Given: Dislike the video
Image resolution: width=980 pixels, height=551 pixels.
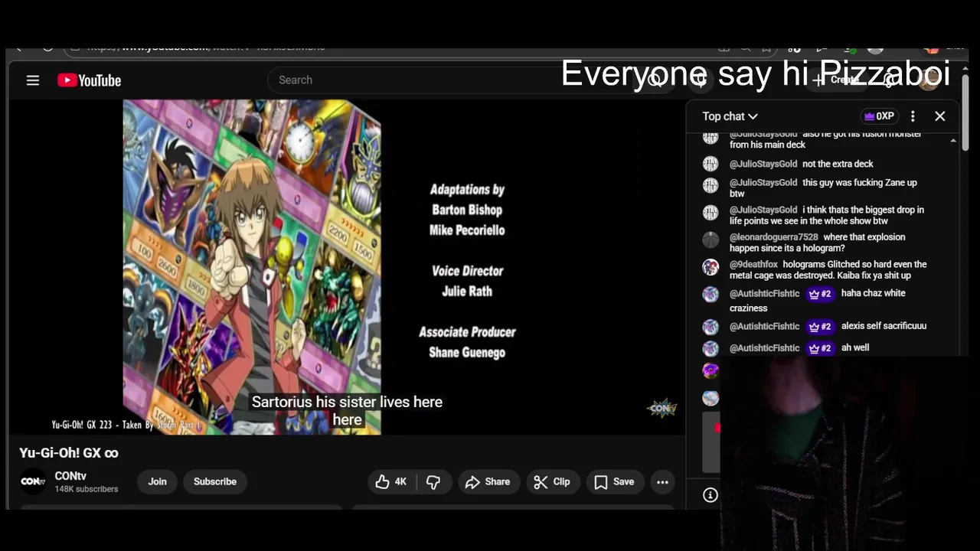Looking at the screenshot, I should click(x=433, y=481).
